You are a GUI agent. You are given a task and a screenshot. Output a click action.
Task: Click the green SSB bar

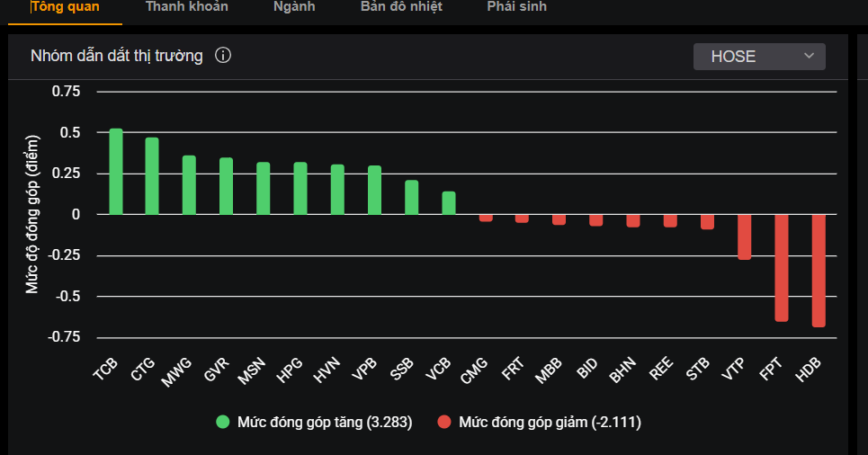tap(411, 197)
